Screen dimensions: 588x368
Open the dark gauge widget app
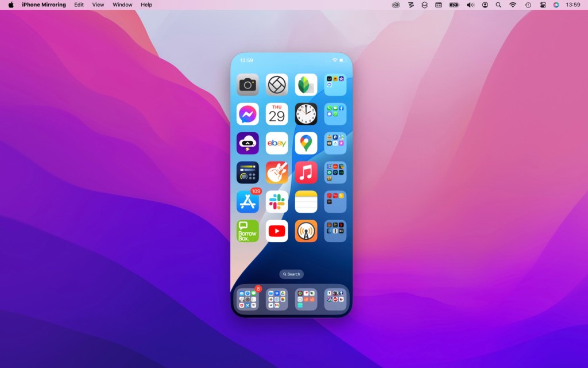pos(247,172)
